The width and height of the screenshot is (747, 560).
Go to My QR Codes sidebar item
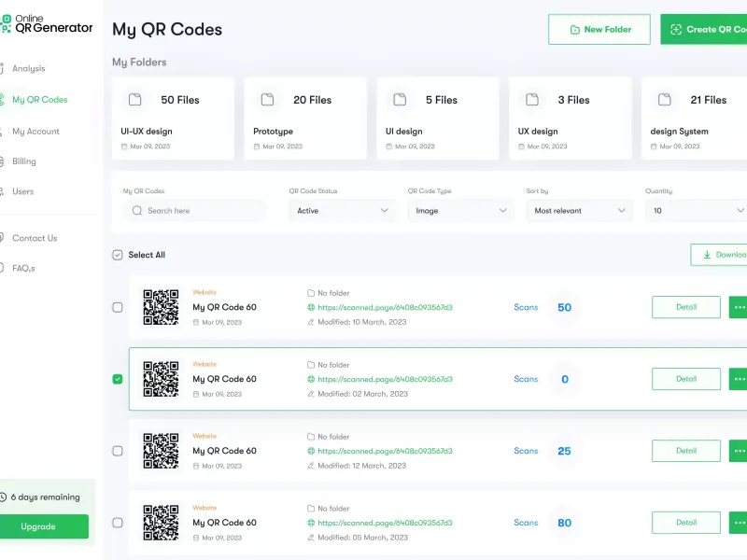tap(39, 100)
